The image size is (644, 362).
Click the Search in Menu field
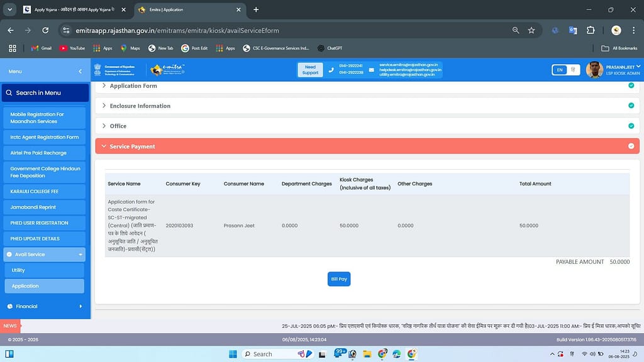pos(45,93)
